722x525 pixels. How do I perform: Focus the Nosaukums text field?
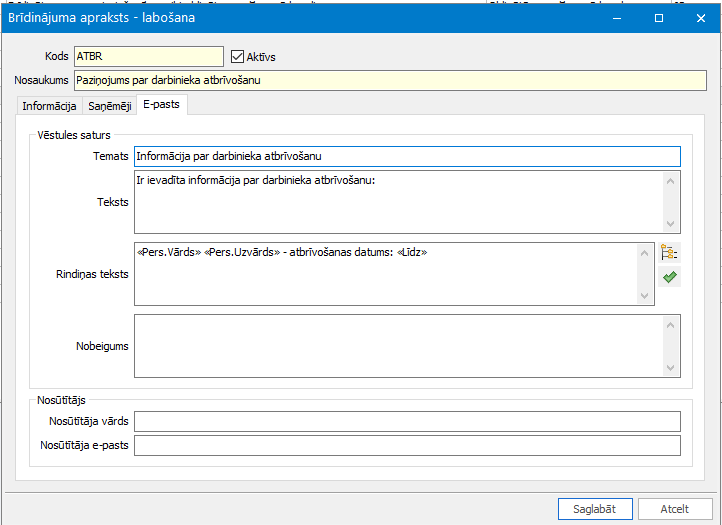pyautogui.click(x=376, y=80)
